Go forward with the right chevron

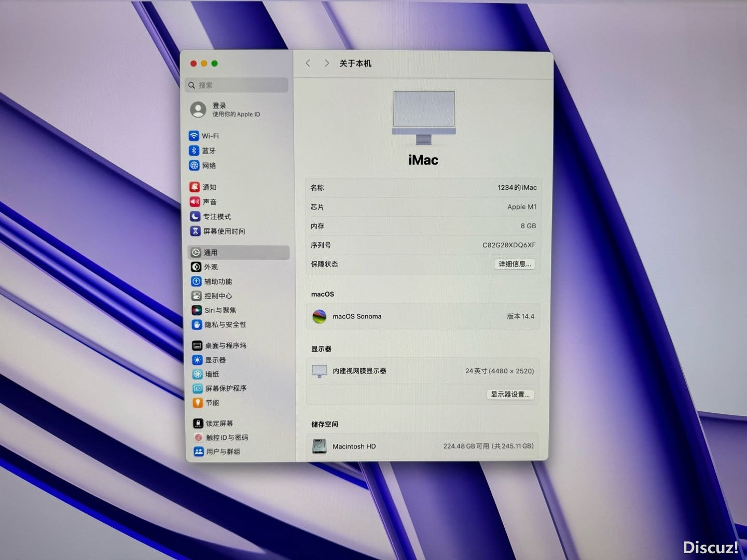(326, 63)
